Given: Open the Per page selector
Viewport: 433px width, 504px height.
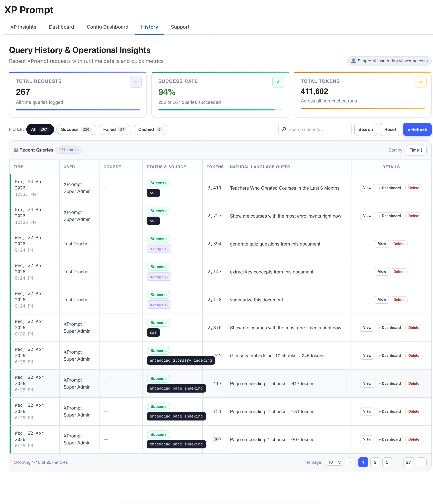Looking at the screenshot, I should 334,462.
